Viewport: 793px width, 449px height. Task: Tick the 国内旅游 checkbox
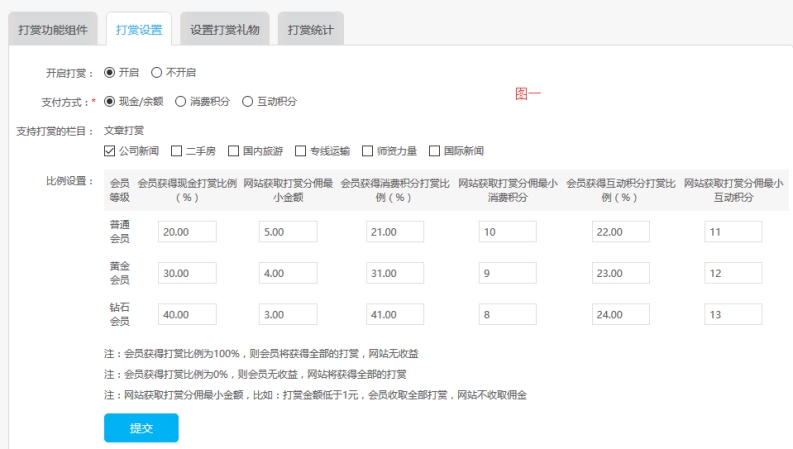click(x=234, y=151)
